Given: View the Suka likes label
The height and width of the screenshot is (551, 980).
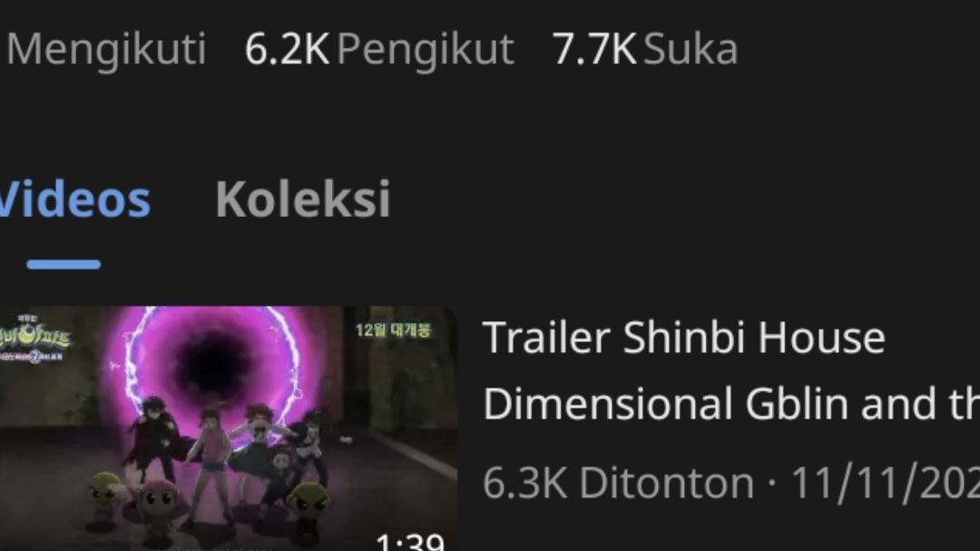Looking at the screenshot, I should click(691, 49).
